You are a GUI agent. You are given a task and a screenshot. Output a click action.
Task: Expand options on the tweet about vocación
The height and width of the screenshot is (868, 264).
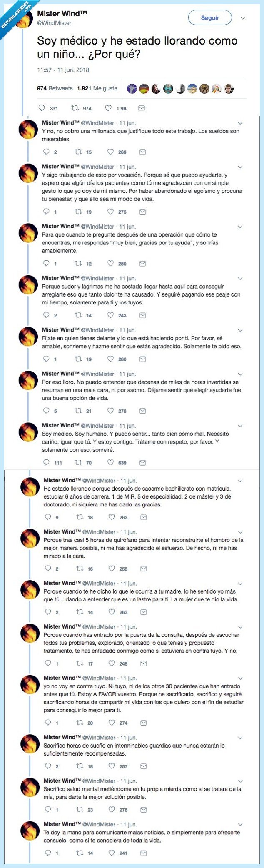(x=240, y=167)
